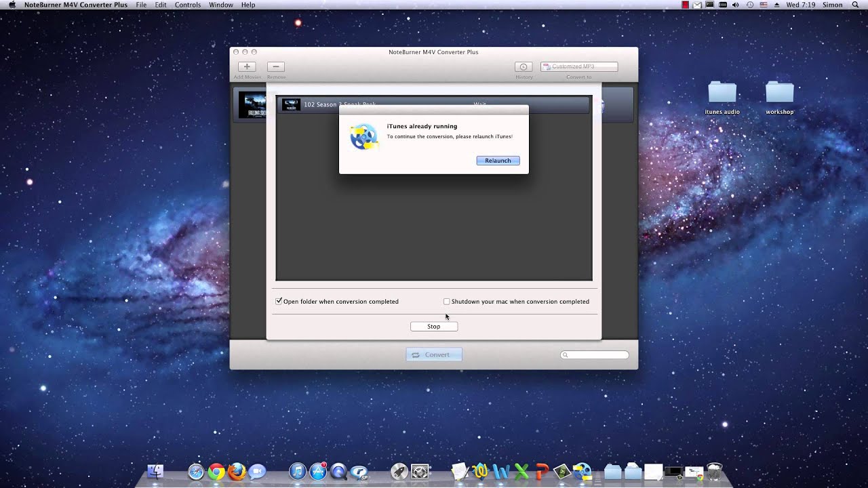Open QuickTime Player from the dock
The height and width of the screenshot is (488, 868).
click(338, 472)
